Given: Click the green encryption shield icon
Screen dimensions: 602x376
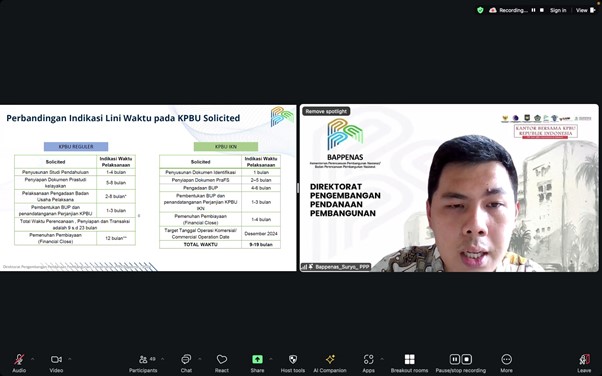Looking at the screenshot, I should (x=480, y=10).
